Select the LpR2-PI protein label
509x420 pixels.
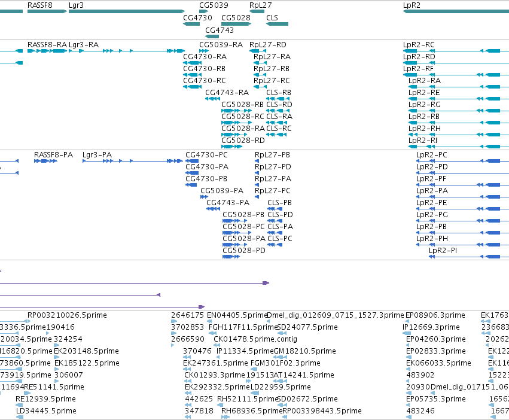coord(443,251)
